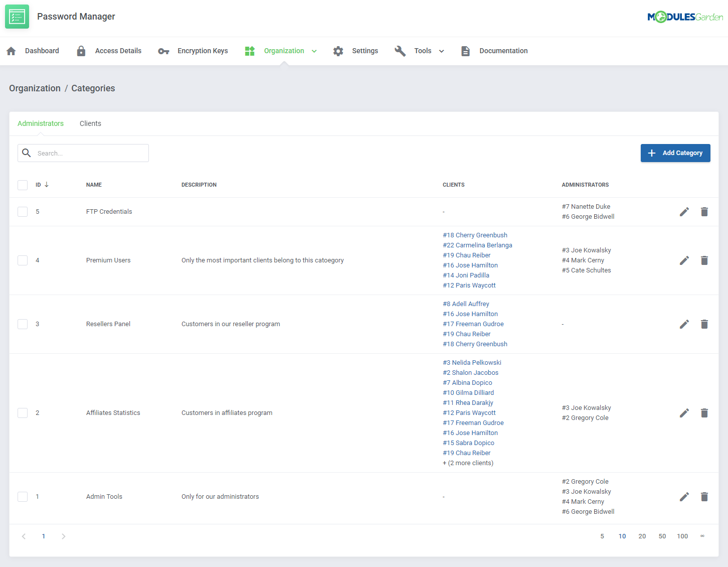This screenshot has width=728, height=567.
Task: Open the Dashboard menu item
Action: tap(42, 51)
